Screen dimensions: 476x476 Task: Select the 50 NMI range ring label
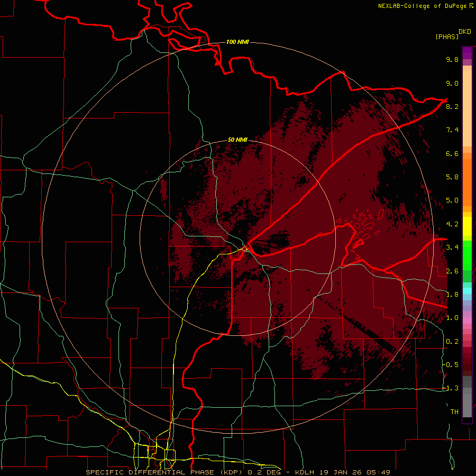point(237,140)
